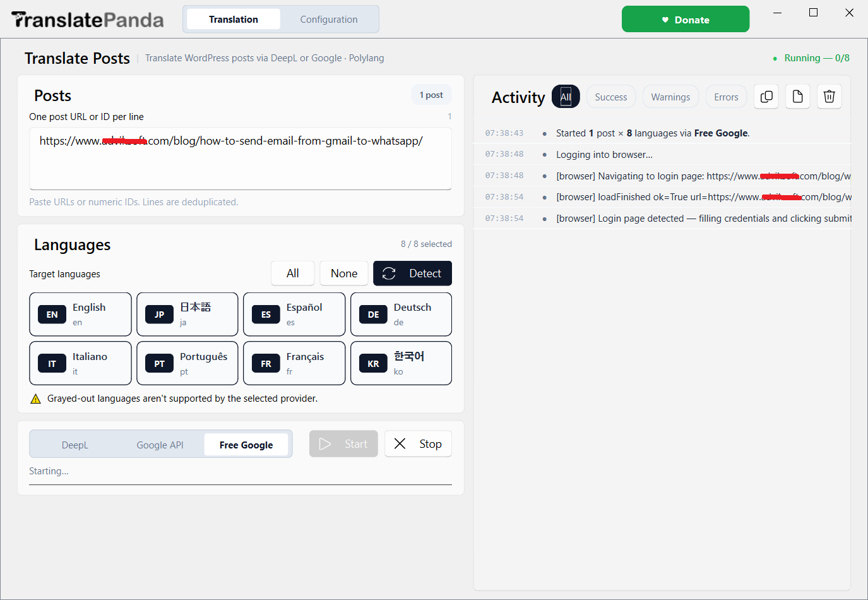This screenshot has height=600, width=868.
Task: Select the Google API provider
Action: (x=160, y=445)
